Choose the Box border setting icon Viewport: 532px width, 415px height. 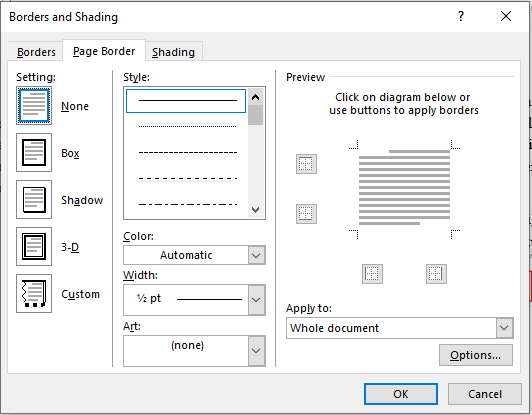[34, 153]
